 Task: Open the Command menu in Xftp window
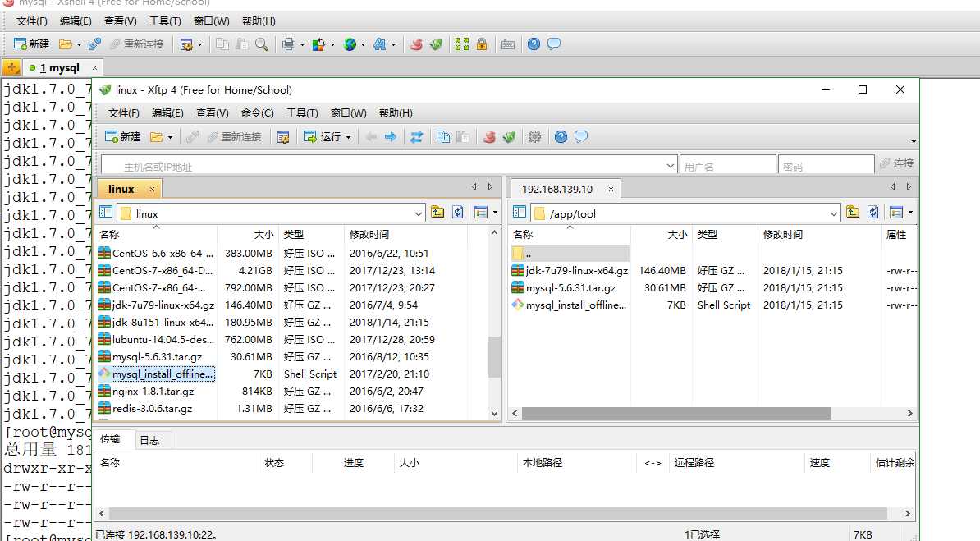pos(257,113)
